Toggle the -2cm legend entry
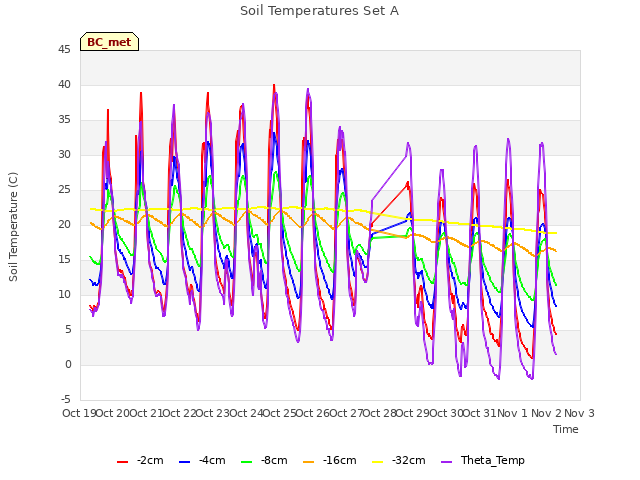The height and width of the screenshot is (480, 640). click(x=140, y=460)
